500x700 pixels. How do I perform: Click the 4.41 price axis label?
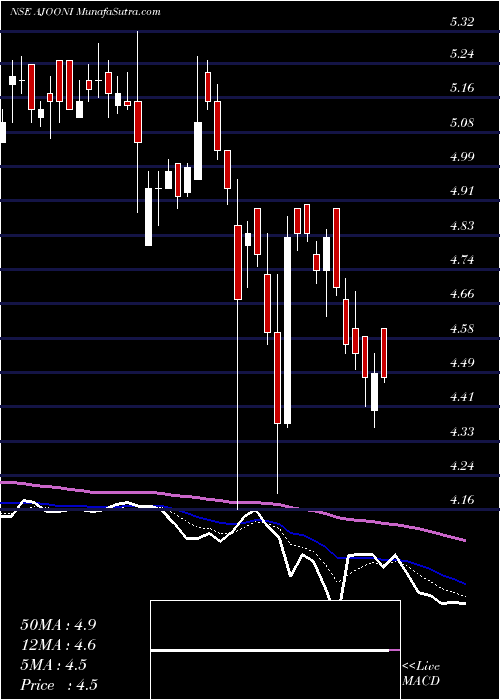(461, 397)
